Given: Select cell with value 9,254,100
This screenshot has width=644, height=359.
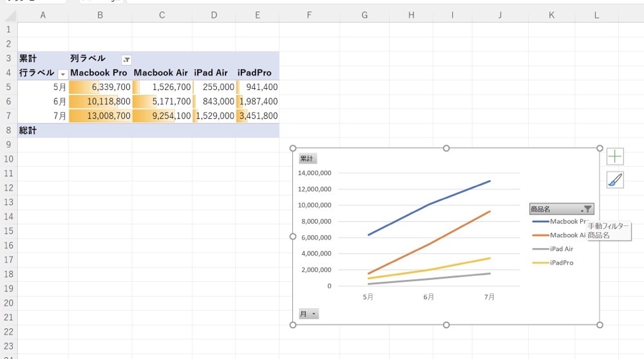Looking at the screenshot, I should (162, 116).
